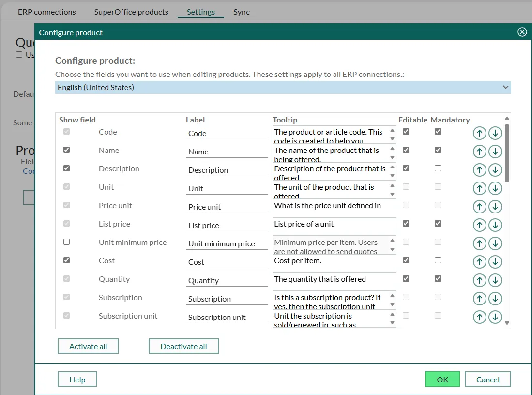Switch to the Sync tab
The image size is (532, 395).
coord(241,12)
